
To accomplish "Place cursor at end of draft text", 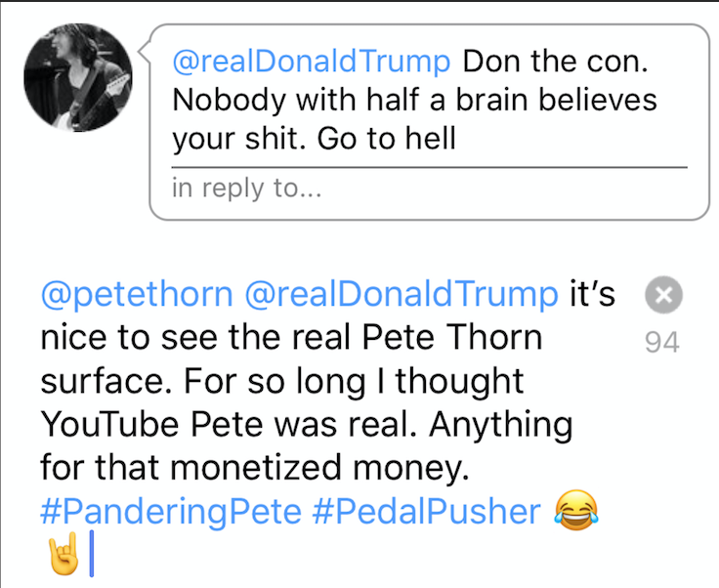I will [91, 555].
